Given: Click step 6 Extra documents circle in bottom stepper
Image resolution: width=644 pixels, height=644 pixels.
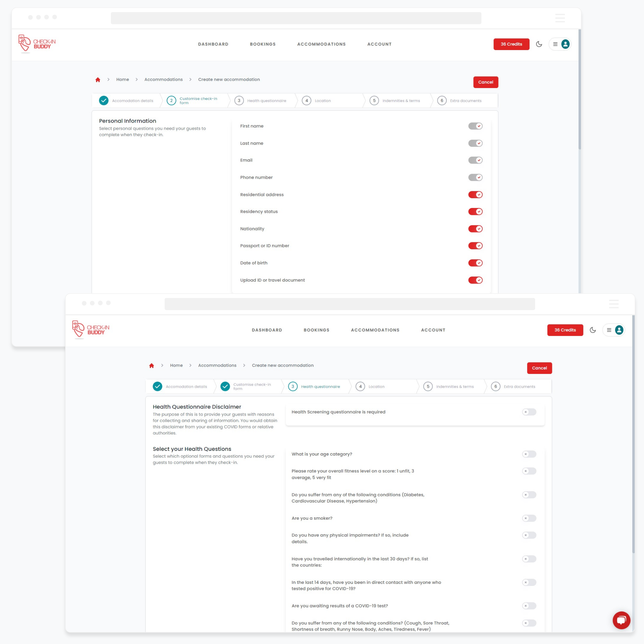Looking at the screenshot, I should click(495, 386).
